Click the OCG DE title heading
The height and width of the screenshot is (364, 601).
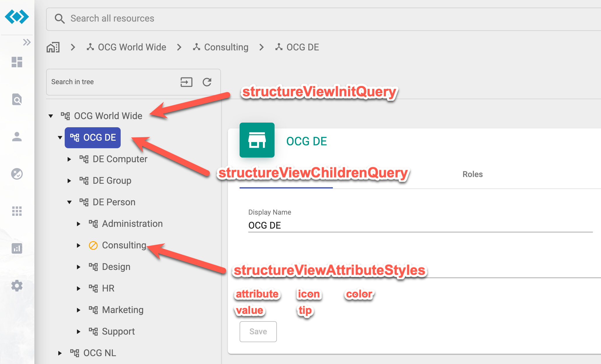[307, 141]
